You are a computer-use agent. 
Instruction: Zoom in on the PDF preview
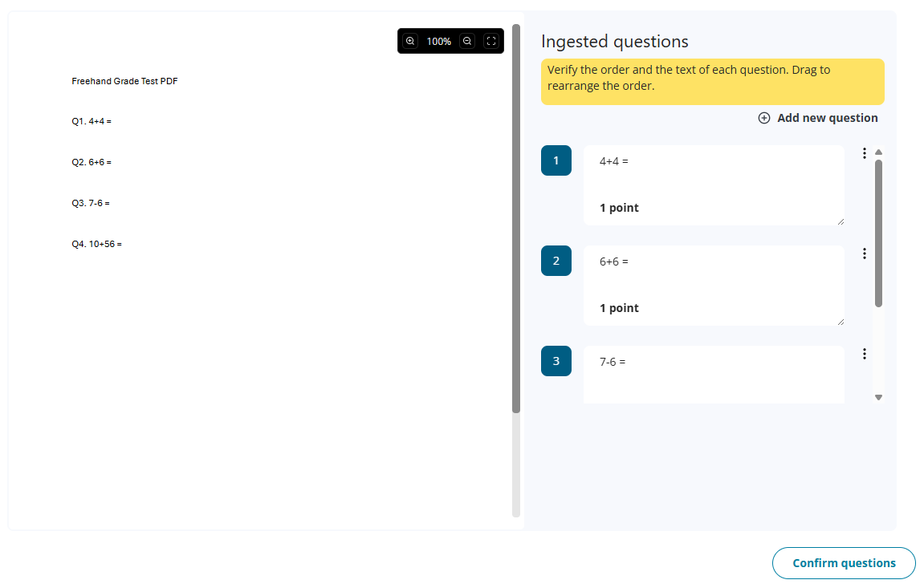tap(410, 41)
